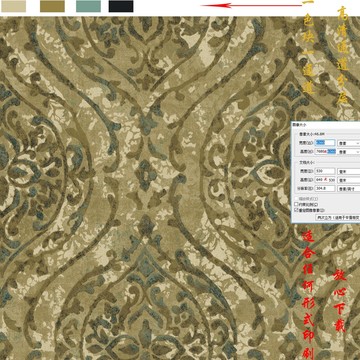This screenshot has width=360, height=360.
Task: Uncheck the resample image checkbox
Action: coord(296,210)
